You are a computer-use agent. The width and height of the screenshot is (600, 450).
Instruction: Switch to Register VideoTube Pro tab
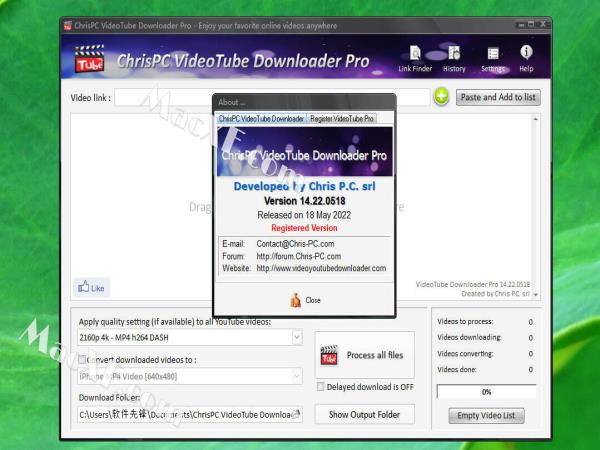342,119
